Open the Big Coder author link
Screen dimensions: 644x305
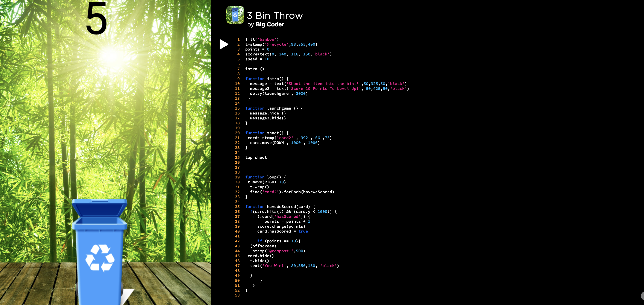269,25
